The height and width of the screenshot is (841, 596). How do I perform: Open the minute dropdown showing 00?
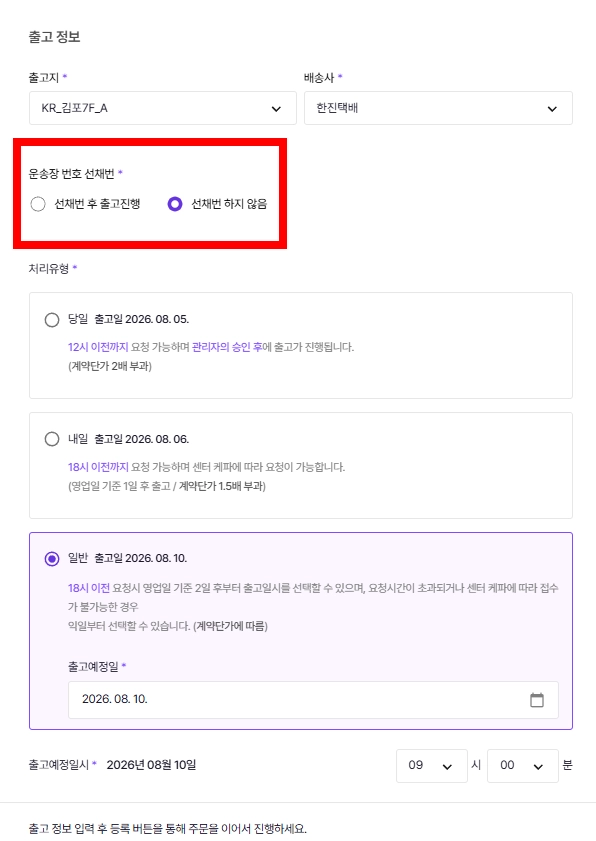coord(523,766)
